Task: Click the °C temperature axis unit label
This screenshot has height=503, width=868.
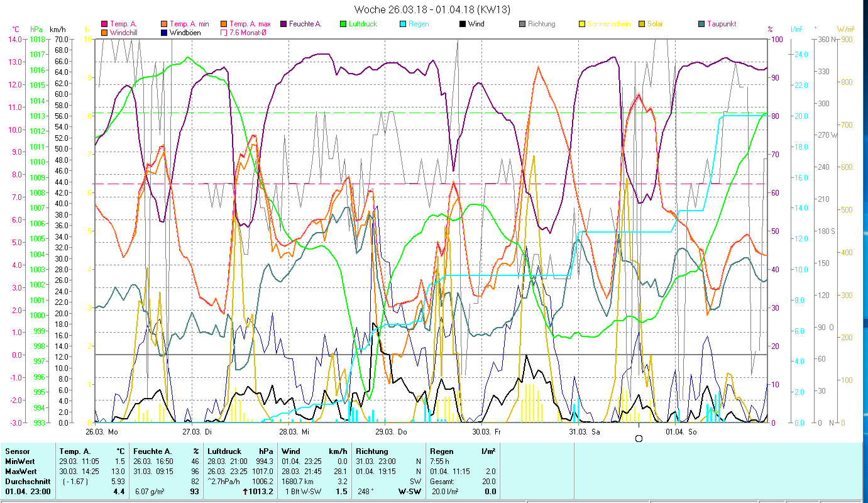Action: pyautogui.click(x=16, y=30)
